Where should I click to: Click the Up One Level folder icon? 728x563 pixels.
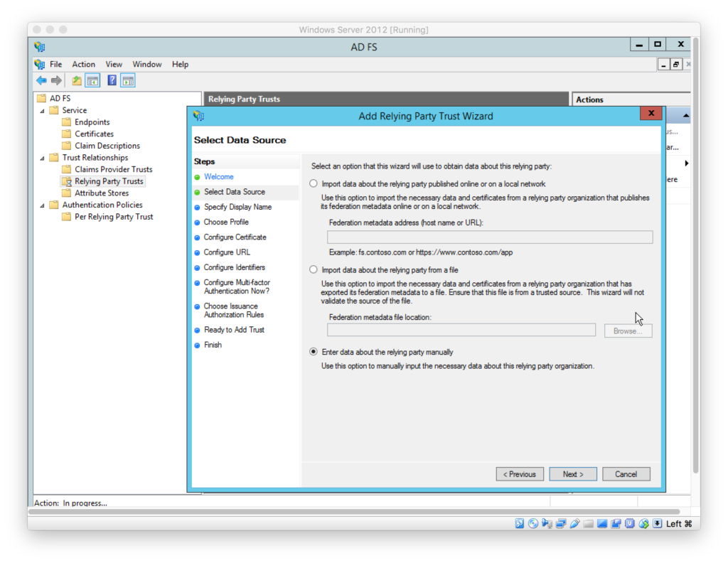(77, 81)
